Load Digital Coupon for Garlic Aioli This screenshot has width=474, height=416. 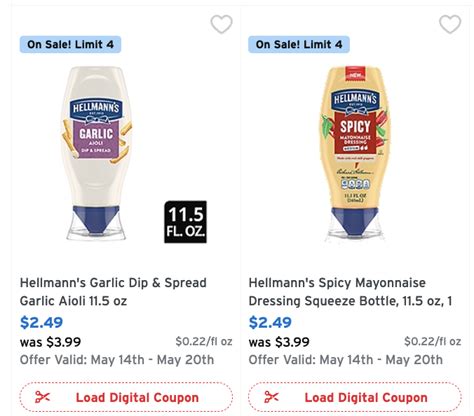click(126, 397)
